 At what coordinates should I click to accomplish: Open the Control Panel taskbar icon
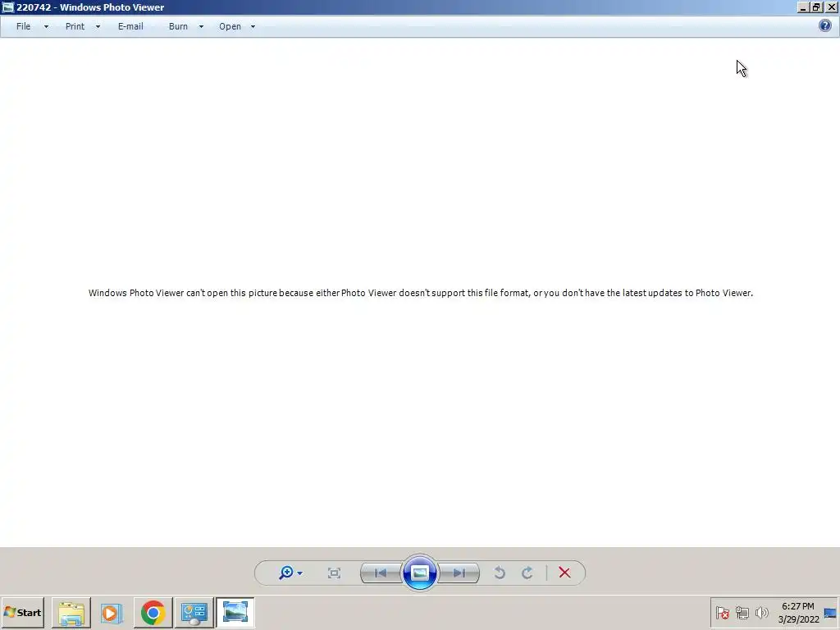click(194, 612)
